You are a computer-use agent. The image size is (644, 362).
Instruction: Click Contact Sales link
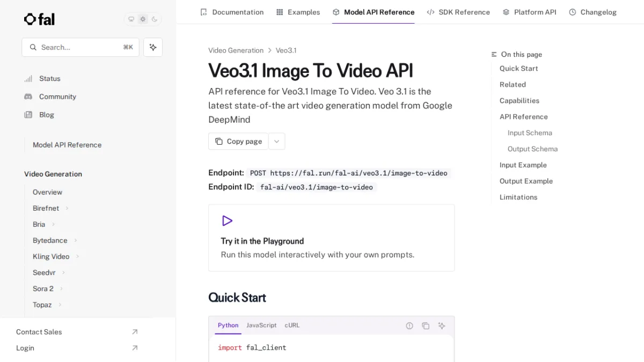click(39, 332)
